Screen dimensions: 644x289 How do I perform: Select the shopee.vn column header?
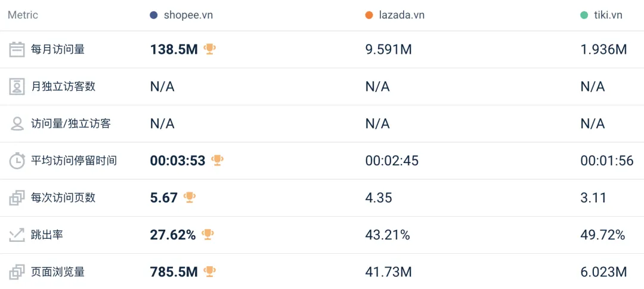click(188, 15)
